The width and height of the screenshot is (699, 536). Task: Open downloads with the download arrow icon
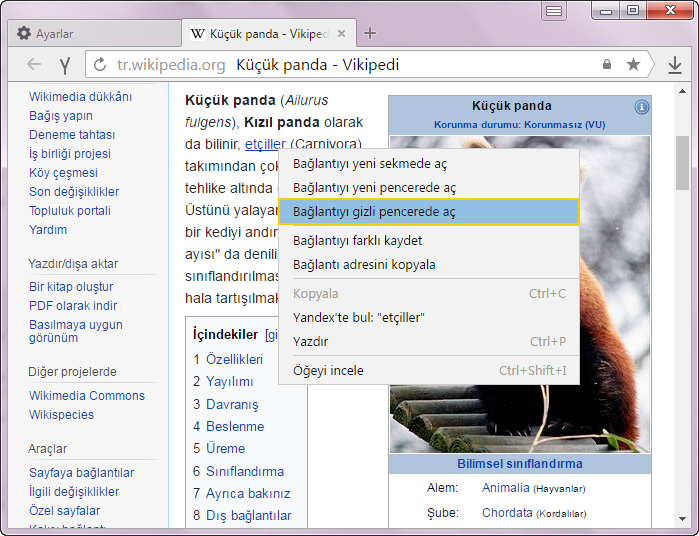click(x=675, y=65)
